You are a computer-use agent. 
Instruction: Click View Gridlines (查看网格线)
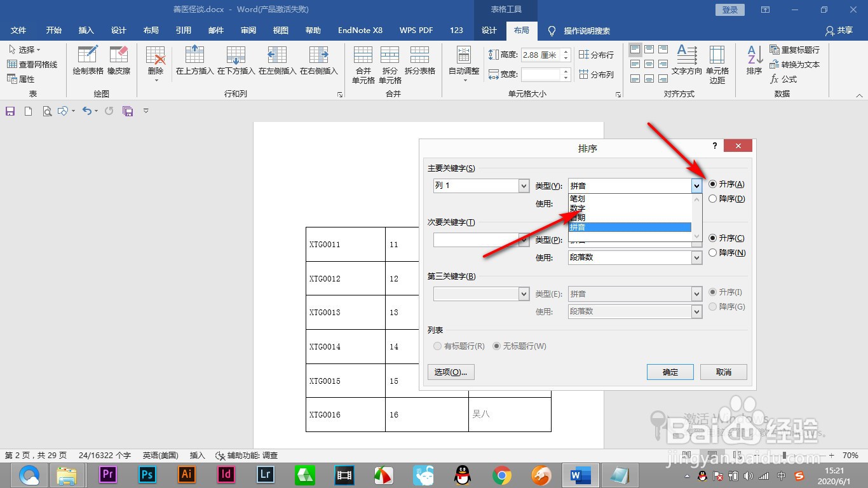[x=32, y=64]
